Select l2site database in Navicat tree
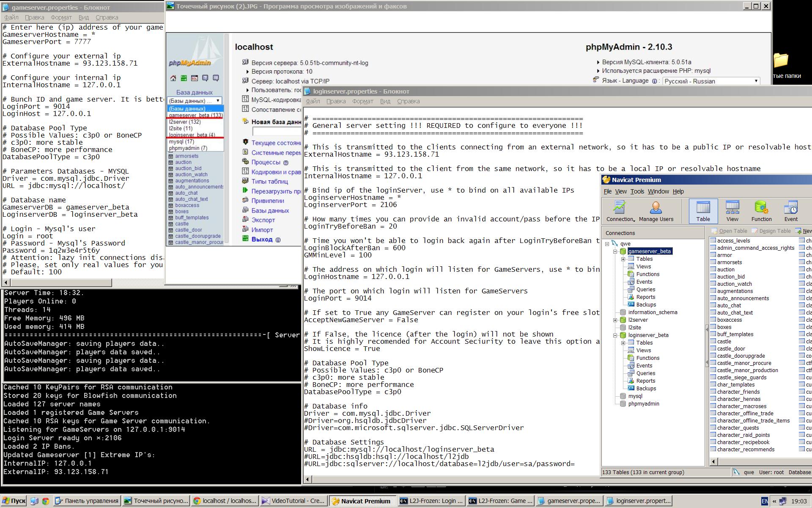812x508 pixels. [x=634, y=328]
